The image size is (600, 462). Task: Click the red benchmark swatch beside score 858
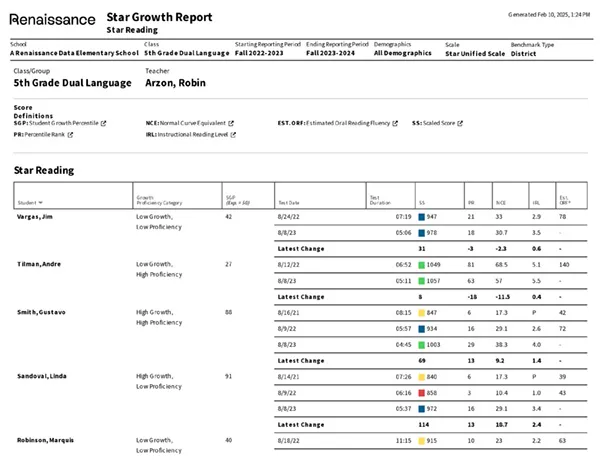[421, 393]
